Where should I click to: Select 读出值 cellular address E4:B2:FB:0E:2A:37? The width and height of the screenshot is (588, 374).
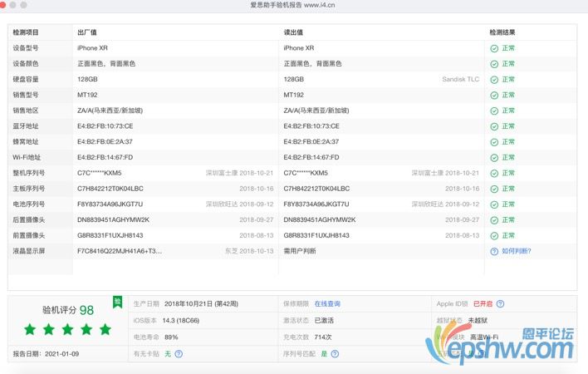(x=311, y=142)
